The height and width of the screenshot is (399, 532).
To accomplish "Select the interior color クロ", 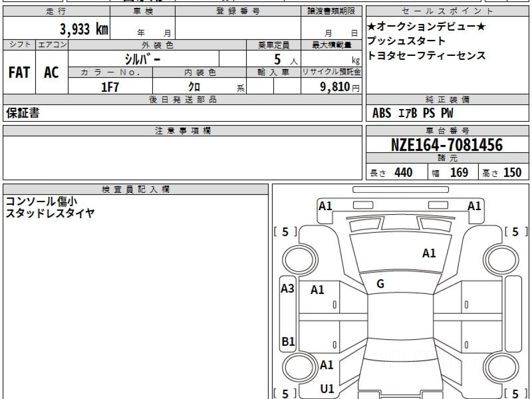I will [x=194, y=87].
